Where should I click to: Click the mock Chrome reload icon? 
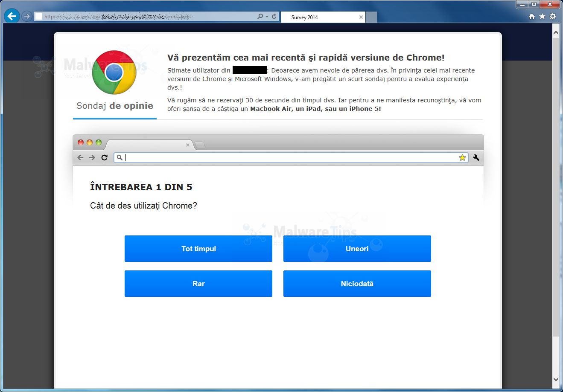pyautogui.click(x=104, y=157)
